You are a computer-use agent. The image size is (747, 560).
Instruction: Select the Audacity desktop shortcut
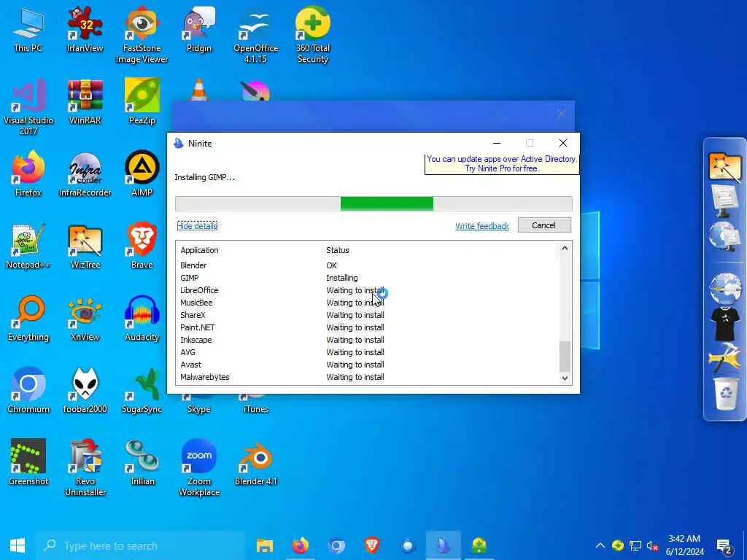point(142,319)
